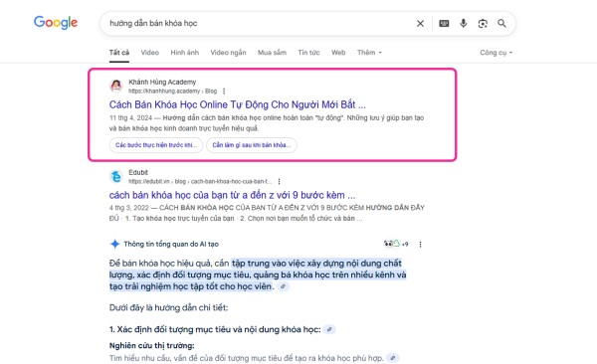
Task: Open Edubit cách bán khóa học result
Action: point(232,195)
